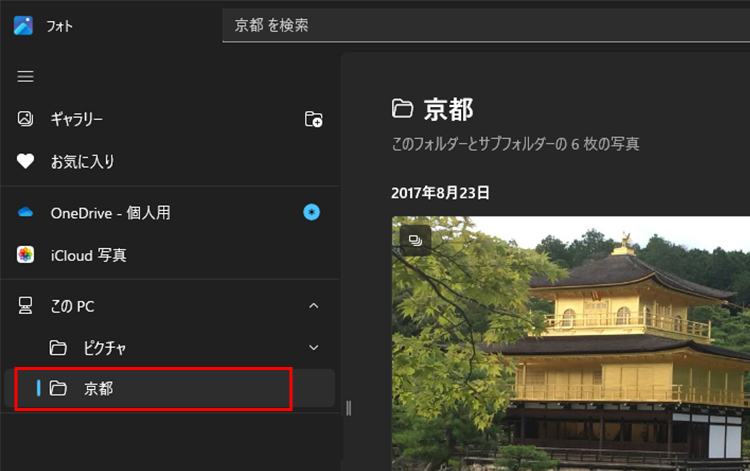This screenshot has width=750, height=471.
Task: Click the 2017年8月23日 date heading
Action: [440, 193]
